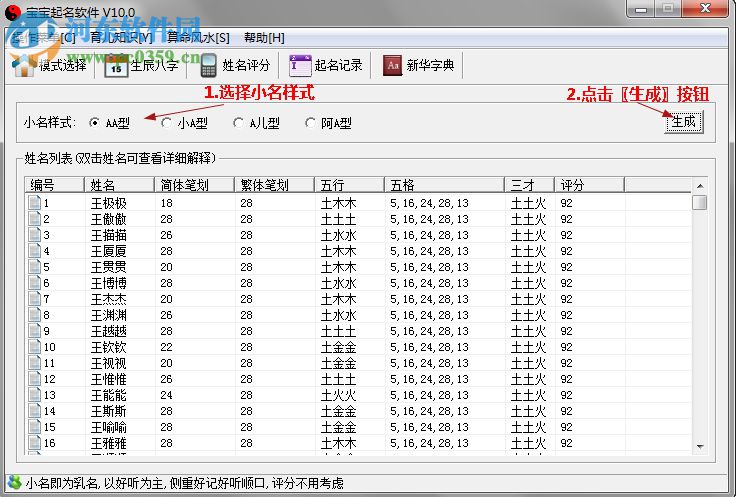Image resolution: width=736 pixels, height=497 pixels.
Task: Sort by 编号 column header
Action: tap(54, 185)
